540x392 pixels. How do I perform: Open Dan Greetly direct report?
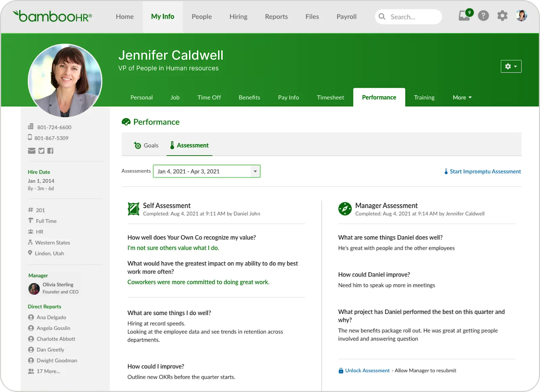tap(50, 350)
